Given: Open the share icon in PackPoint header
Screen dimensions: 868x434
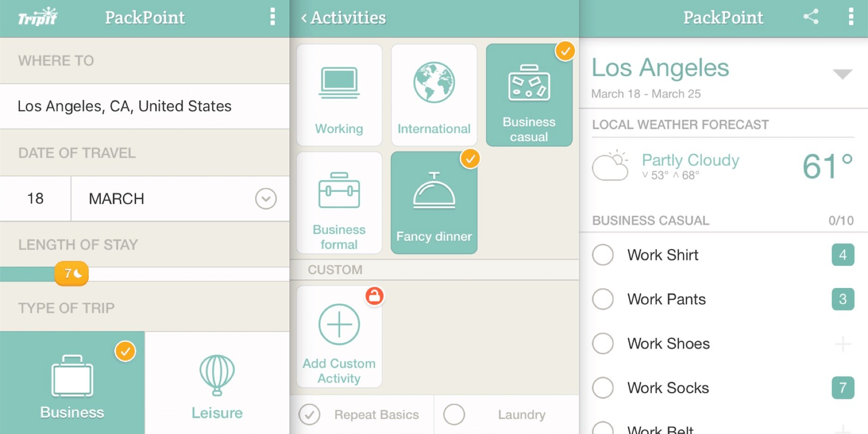Looking at the screenshot, I should [x=811, y=17].
